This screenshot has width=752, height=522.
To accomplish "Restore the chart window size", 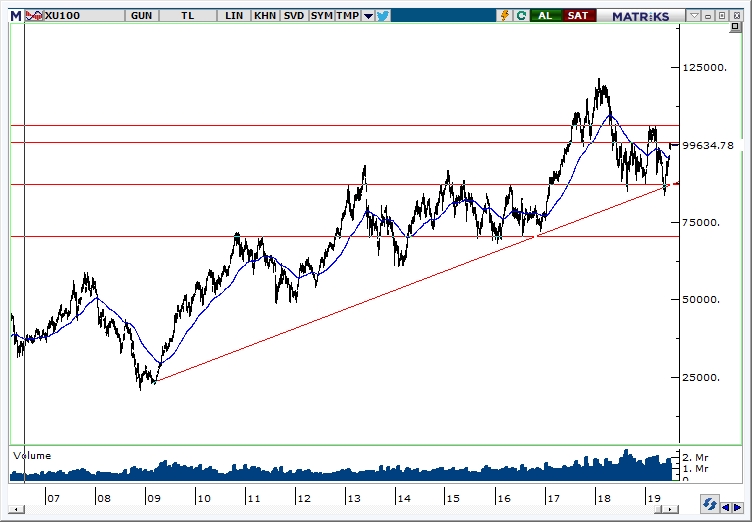I will [722, 16].
